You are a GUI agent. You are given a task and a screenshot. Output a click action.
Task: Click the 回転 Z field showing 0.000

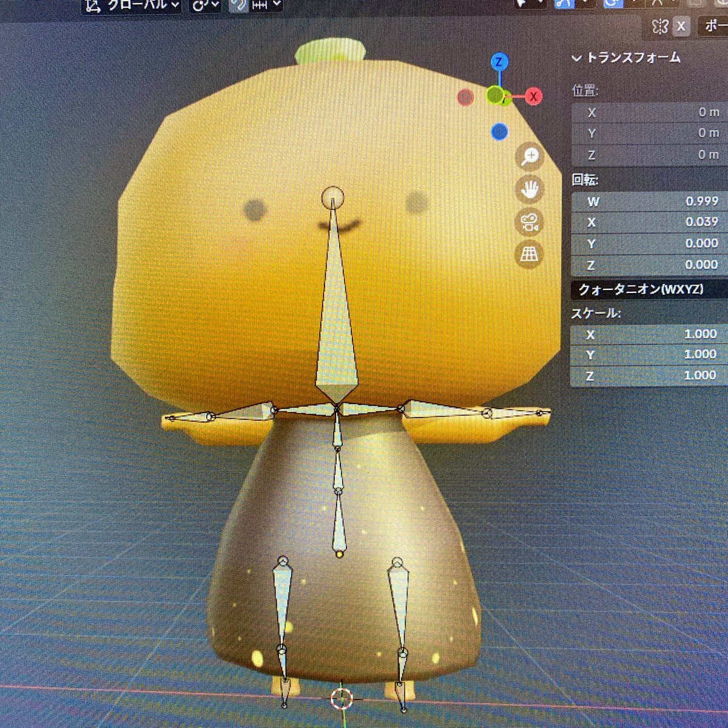650,265
